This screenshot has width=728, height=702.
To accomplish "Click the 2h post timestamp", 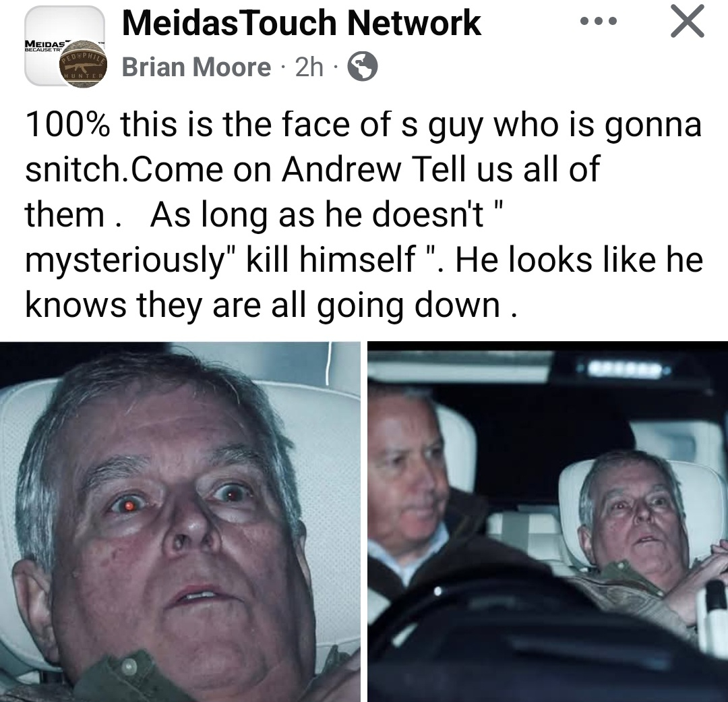I will click(309, 67).
